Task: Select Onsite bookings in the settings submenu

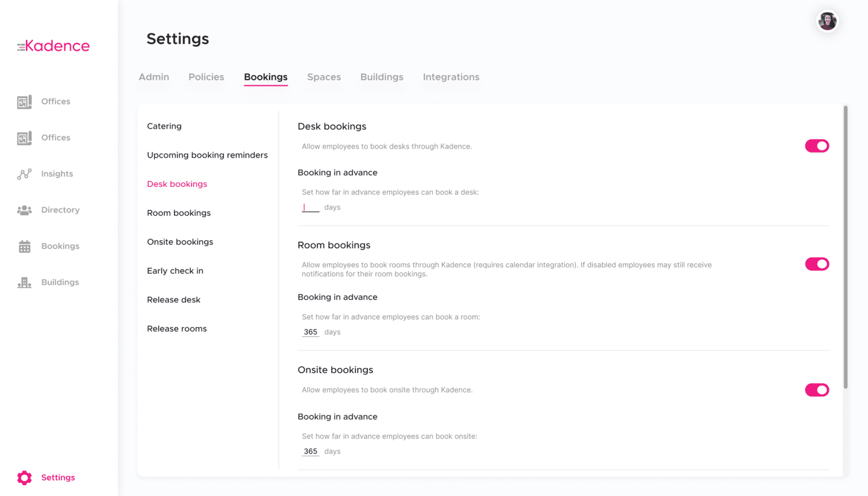Action: (x=180, y=242)
